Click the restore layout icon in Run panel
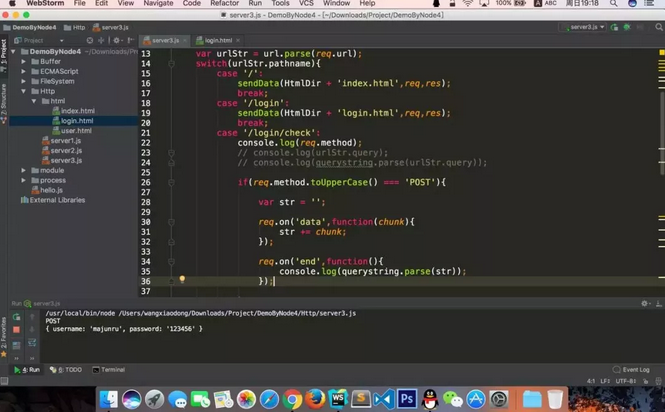 pos(16,345)
